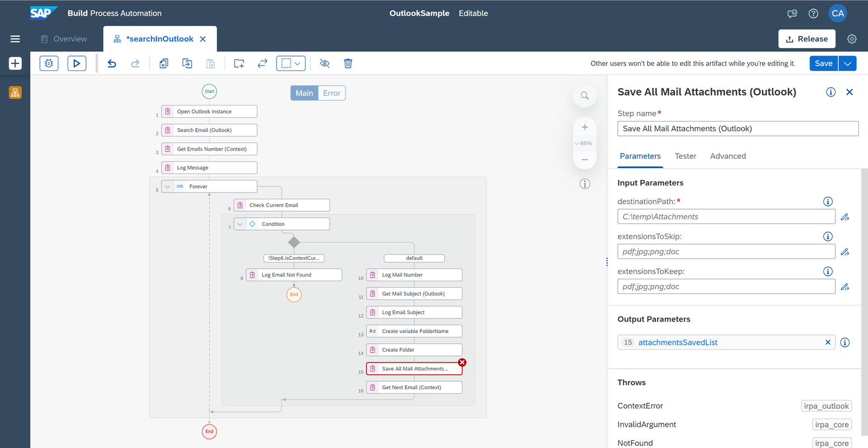Viewport: 868px width, 448px height.
Task: Click the info icon below zoom controls
Action: pyautogui.click(x=585, y=184)
